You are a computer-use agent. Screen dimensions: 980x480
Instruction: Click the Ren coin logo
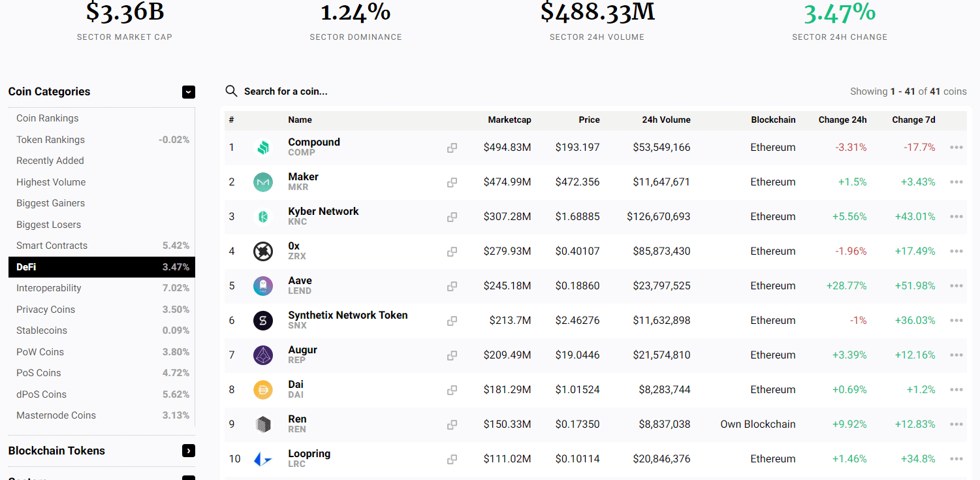[x=263, y=424]
